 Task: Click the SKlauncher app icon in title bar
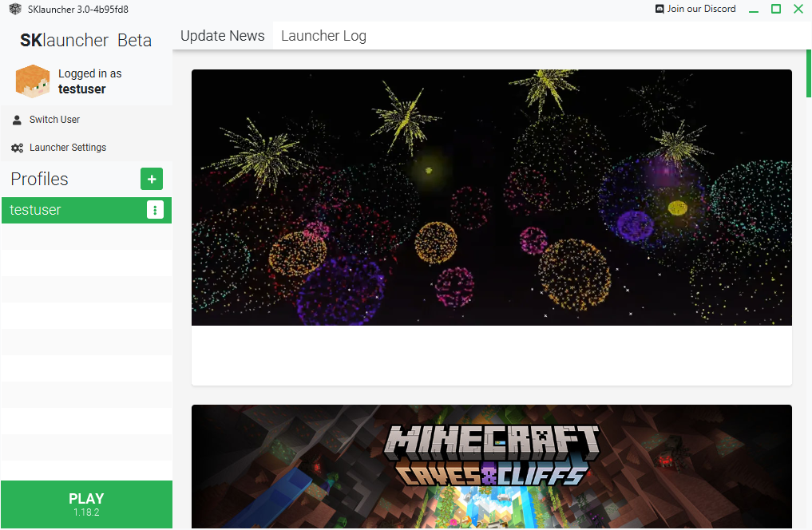point(15,9)
